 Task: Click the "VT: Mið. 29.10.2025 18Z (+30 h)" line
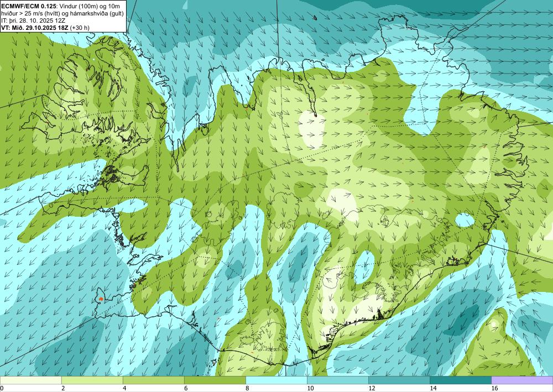coord(45,28)
